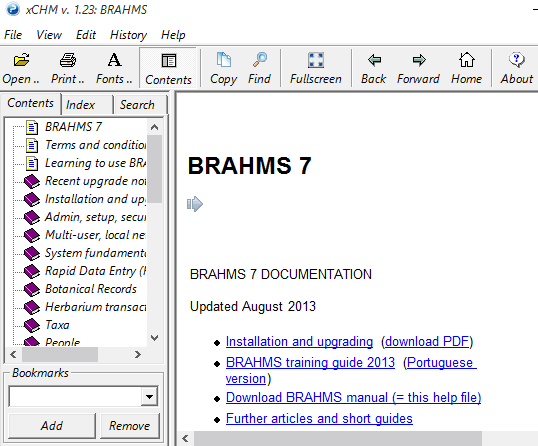Viewport: 538px width, 446px height.
Task: Go Forward using the right arrow
Action: 419,60
